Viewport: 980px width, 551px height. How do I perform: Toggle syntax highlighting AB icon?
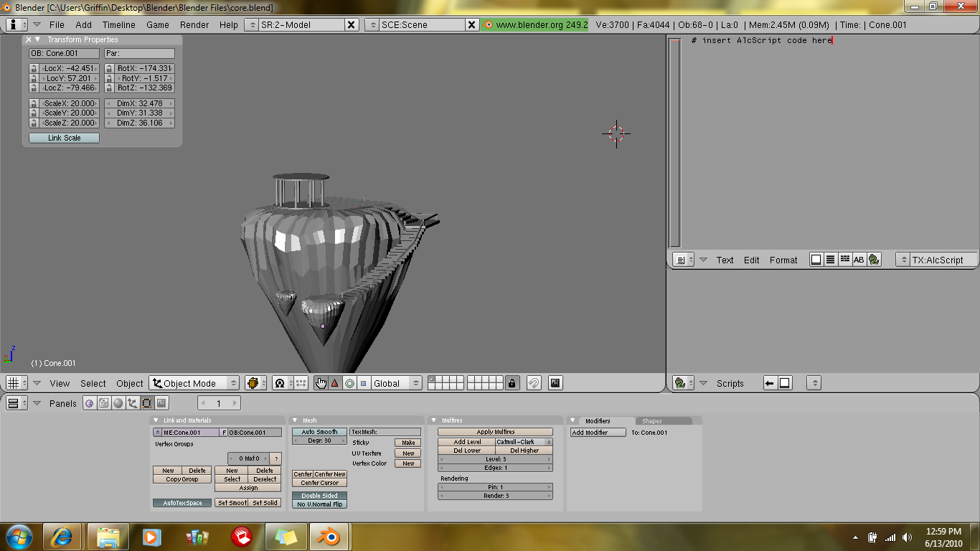click(859, 260)
